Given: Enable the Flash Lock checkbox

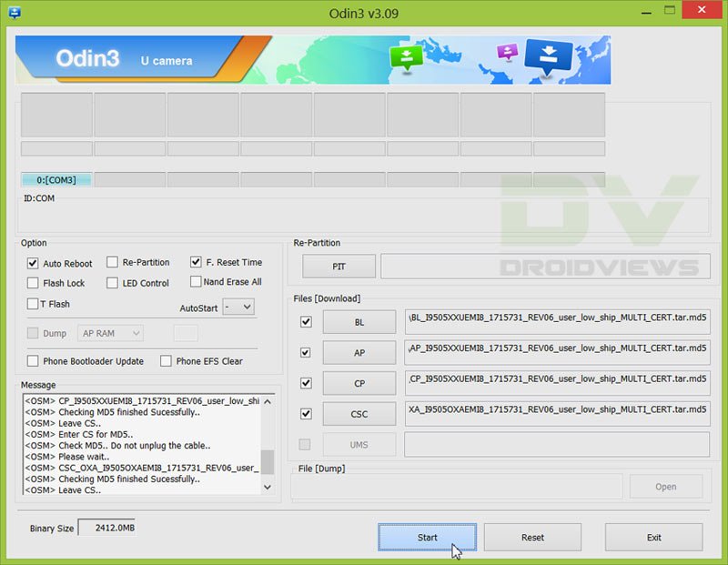Looking at the screenshot, I should tap(33, 283).
